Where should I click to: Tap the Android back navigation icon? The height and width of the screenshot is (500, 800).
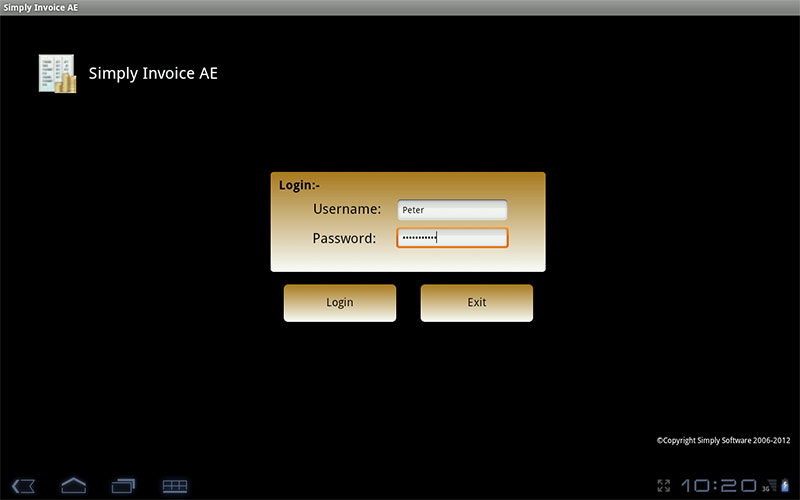click(23, 486)
